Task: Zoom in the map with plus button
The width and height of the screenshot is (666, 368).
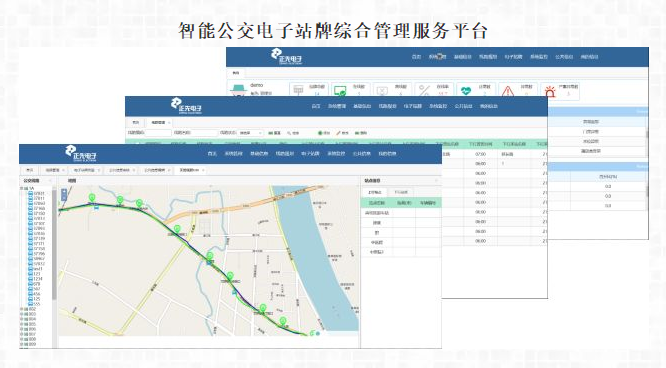Action: pyautogui.click(x=64, y=192)
